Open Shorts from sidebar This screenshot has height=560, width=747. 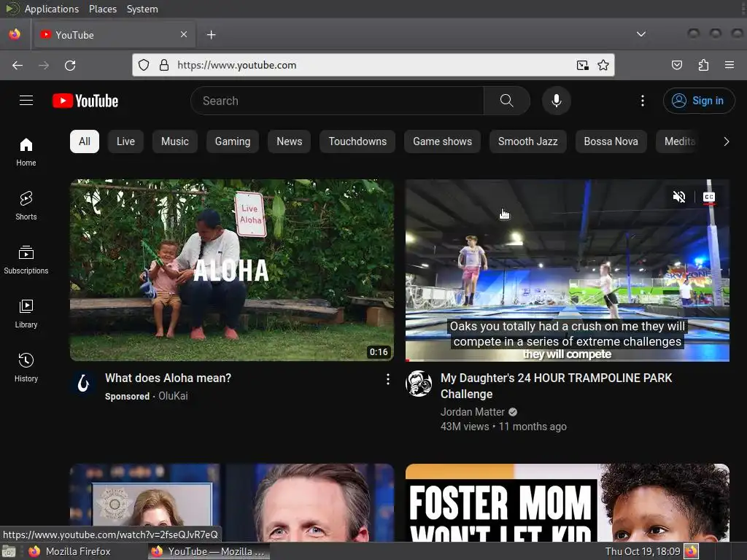pyautogui.click(x=26, y=206)
